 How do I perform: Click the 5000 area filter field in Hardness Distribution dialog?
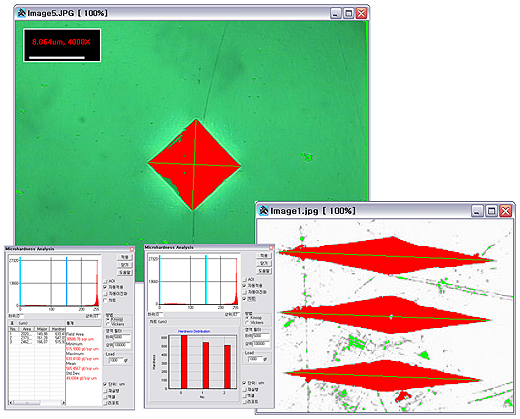pos(262,336)
